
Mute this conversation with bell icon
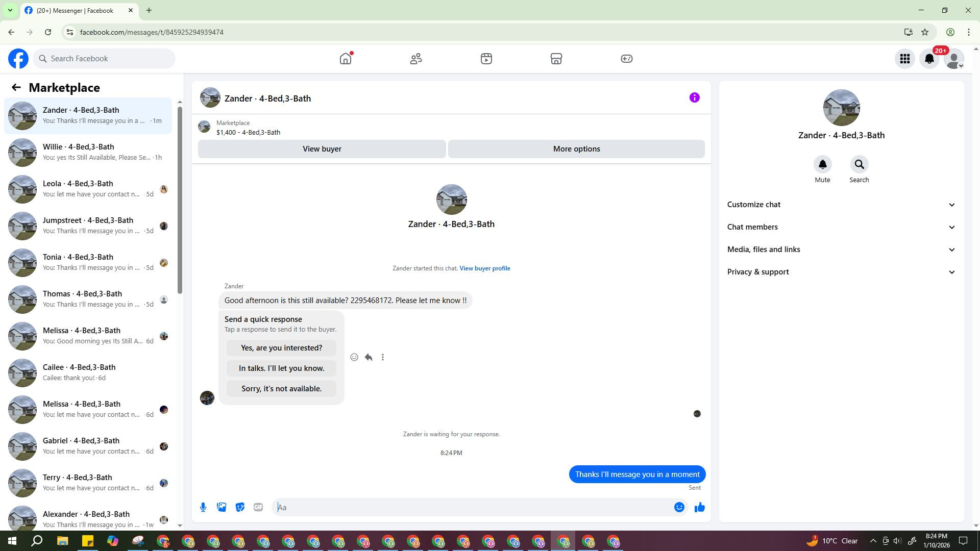tap(822, 165)
